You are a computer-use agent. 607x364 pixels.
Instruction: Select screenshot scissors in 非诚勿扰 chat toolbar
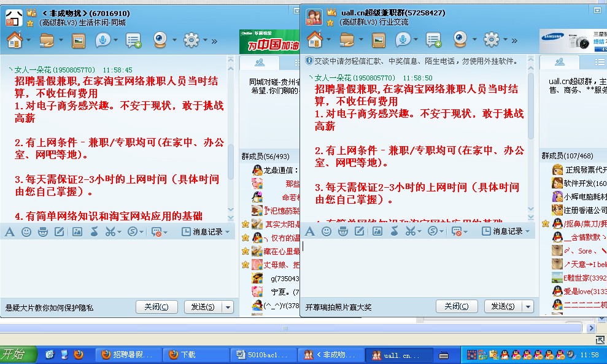110,232
